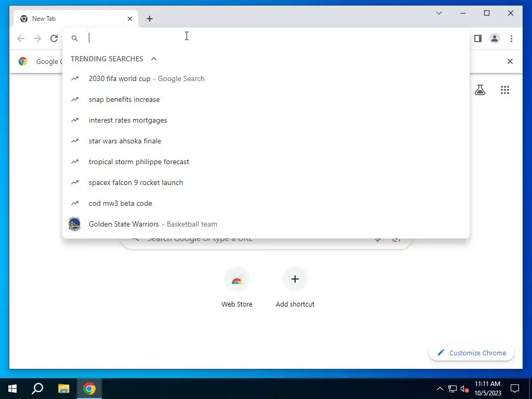Image resolution: width=532 pixels, height=399 pixels.
Task: Click the back navigation arrow
Action: tap(21, 38)
